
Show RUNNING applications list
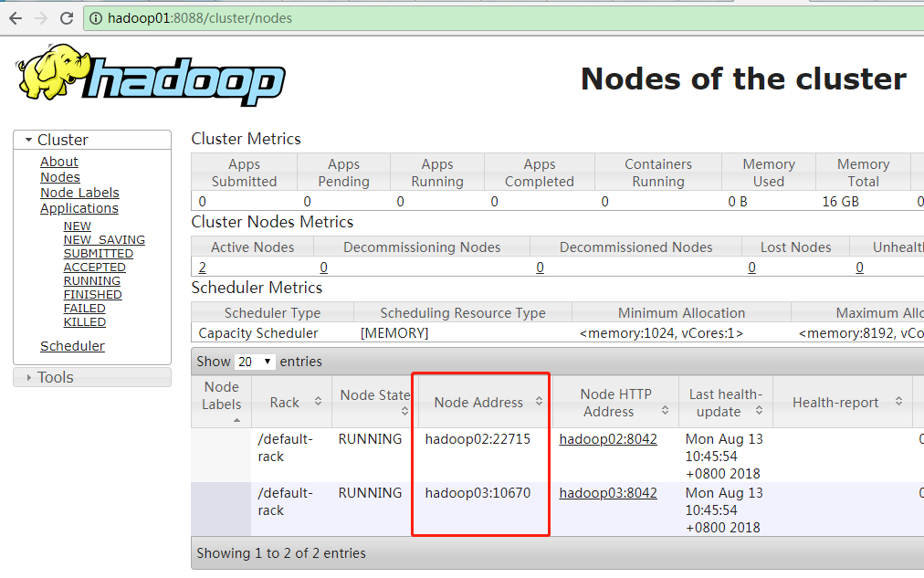click(x=91, y=281)
